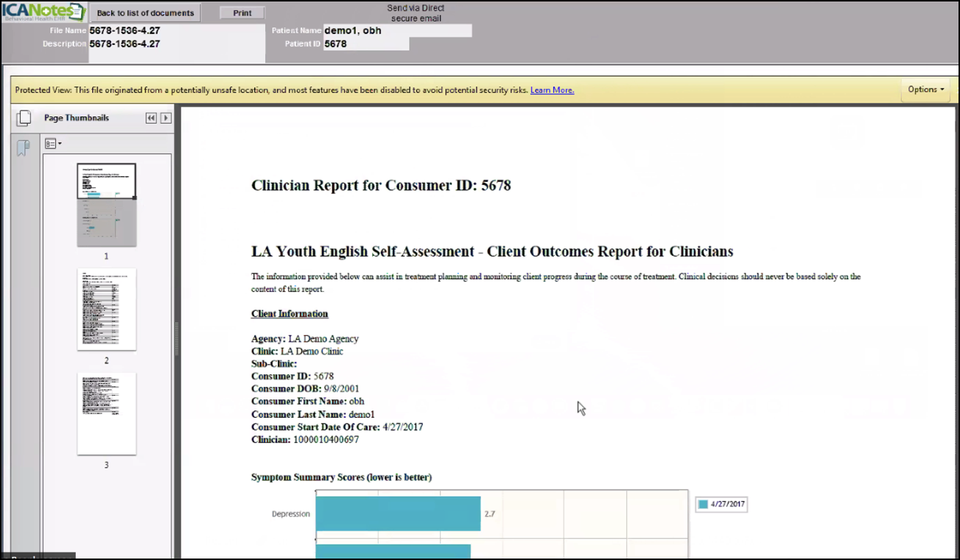Image resolution: width=960 pixels, height=560 pixels.
Task: Send via Direct secure email
Action: click(416, 13)
